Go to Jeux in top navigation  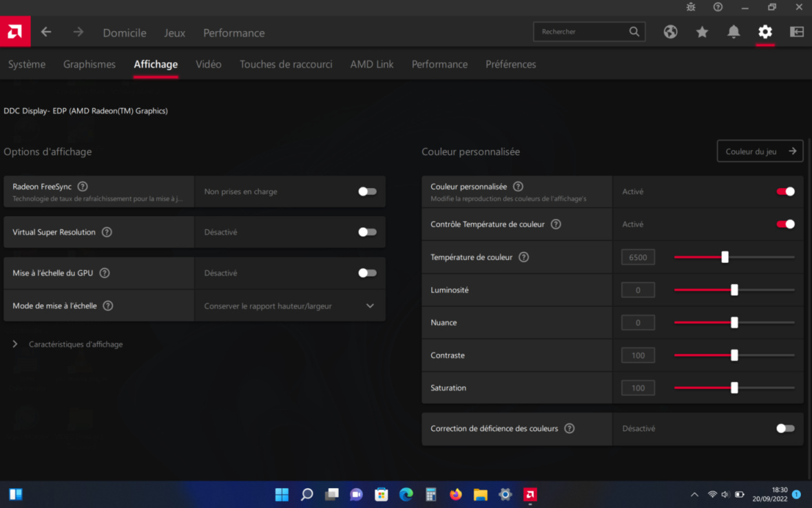point(174,32)
